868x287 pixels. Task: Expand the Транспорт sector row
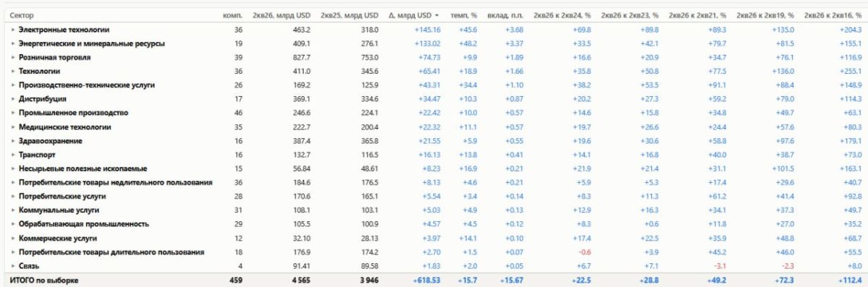pos(12,155)
